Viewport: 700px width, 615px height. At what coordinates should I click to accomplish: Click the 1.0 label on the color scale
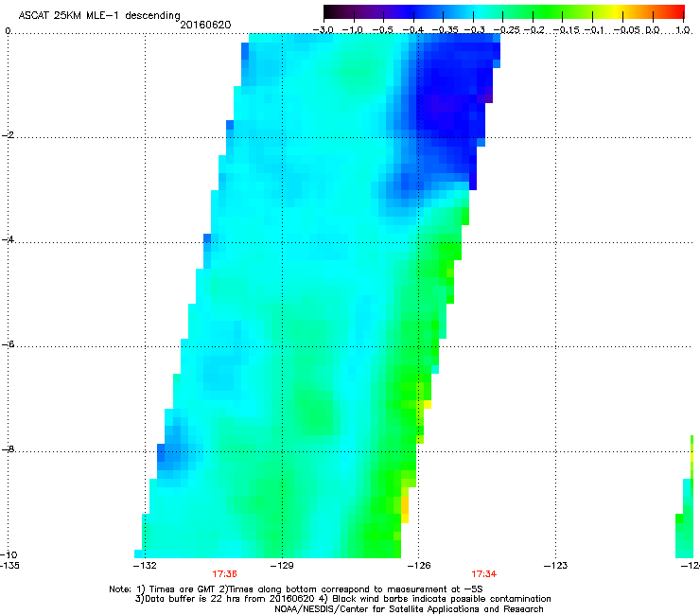pos(683,30)
